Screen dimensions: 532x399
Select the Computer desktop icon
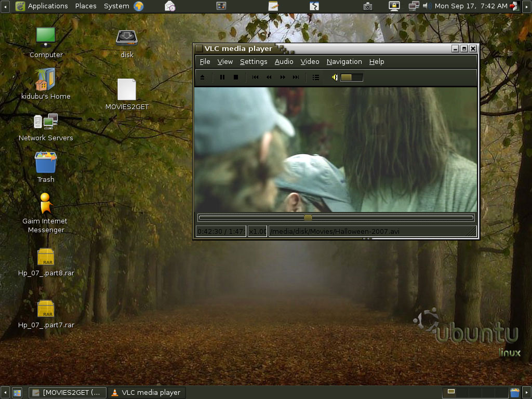[46, 43]
